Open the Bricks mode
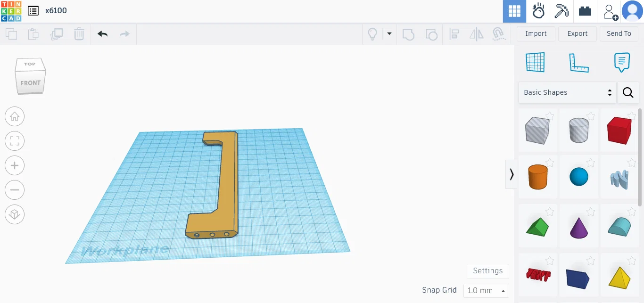This screenshot has height=303, width=644. [585, 11]
